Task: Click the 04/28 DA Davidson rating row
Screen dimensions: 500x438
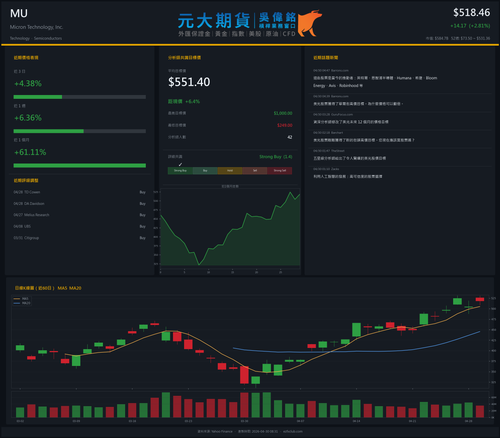Action: [80, 204]
